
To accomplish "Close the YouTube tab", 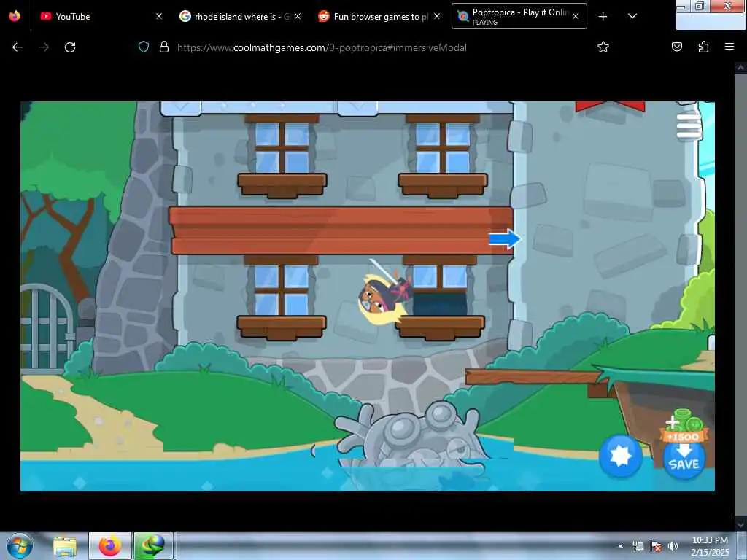I will tap(159, 16).
